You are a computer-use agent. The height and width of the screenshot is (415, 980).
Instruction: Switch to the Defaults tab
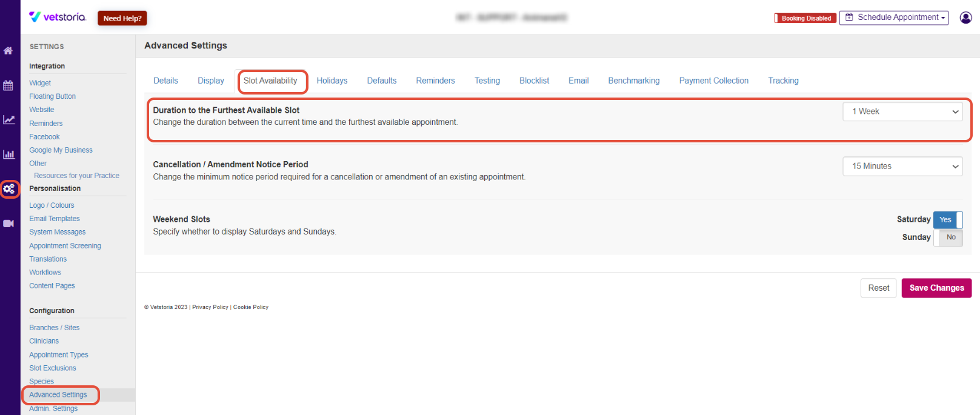[x=382, y=81]
